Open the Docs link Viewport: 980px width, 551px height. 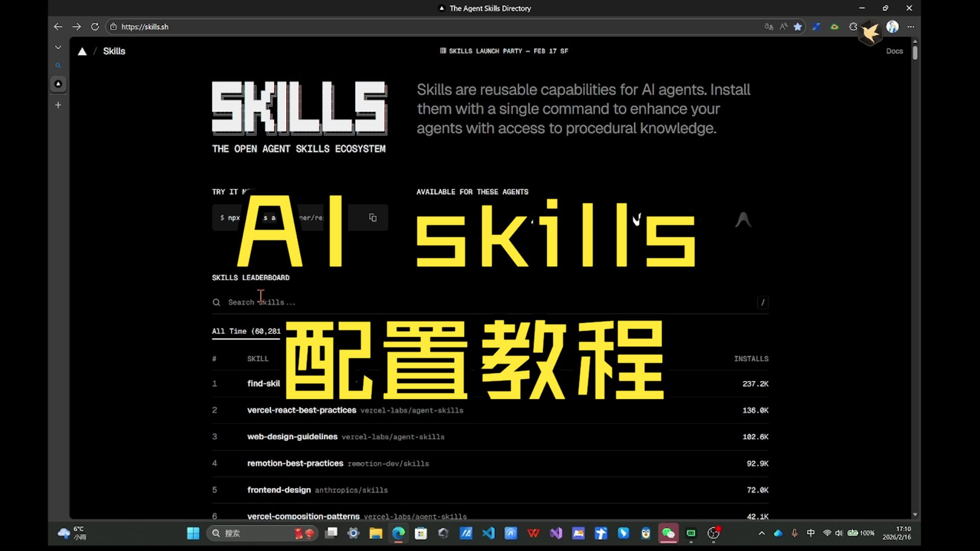(894, 51)
